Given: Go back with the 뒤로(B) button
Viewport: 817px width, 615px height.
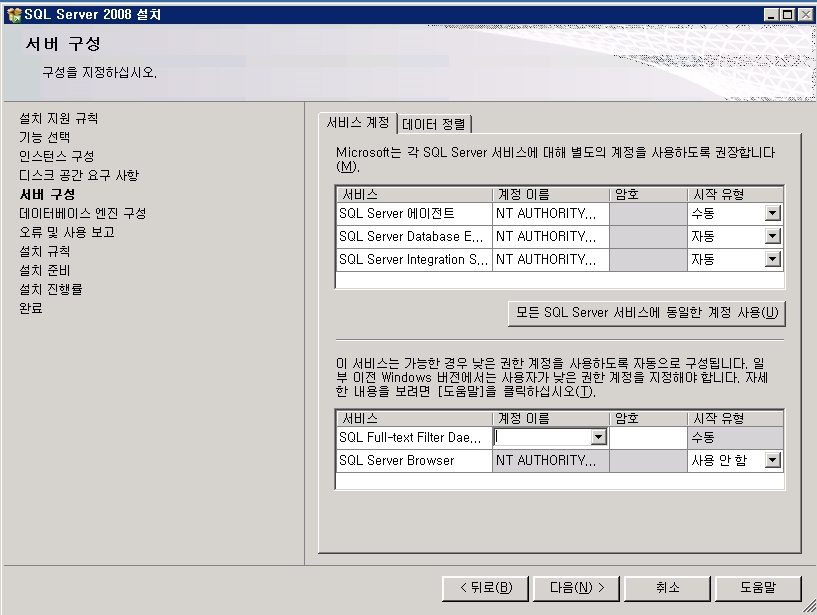Looking at the screenshot, I should 486,588.
